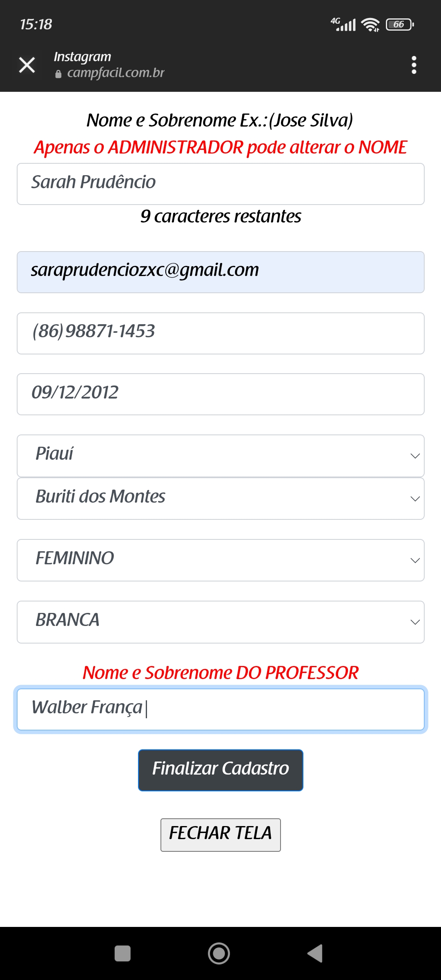Viewport: 441px width, 980px height.
Task: Open the three-dot browser menu
Action: click(x=414, y=65)
